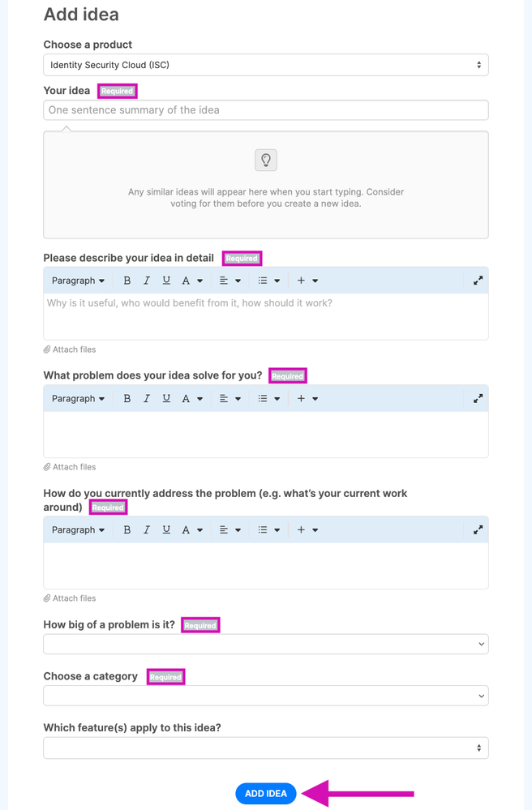Expand fullscreen for workaround editor

pyautogui.click(x=478, y=530)
